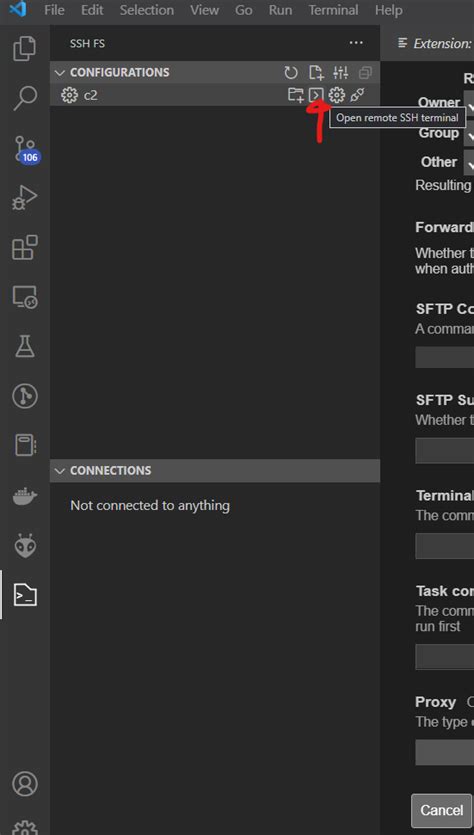Image resolution: width=474 pixels, height=835 pixels.
Task: Open the Selection menu
Action: [146, 10]
